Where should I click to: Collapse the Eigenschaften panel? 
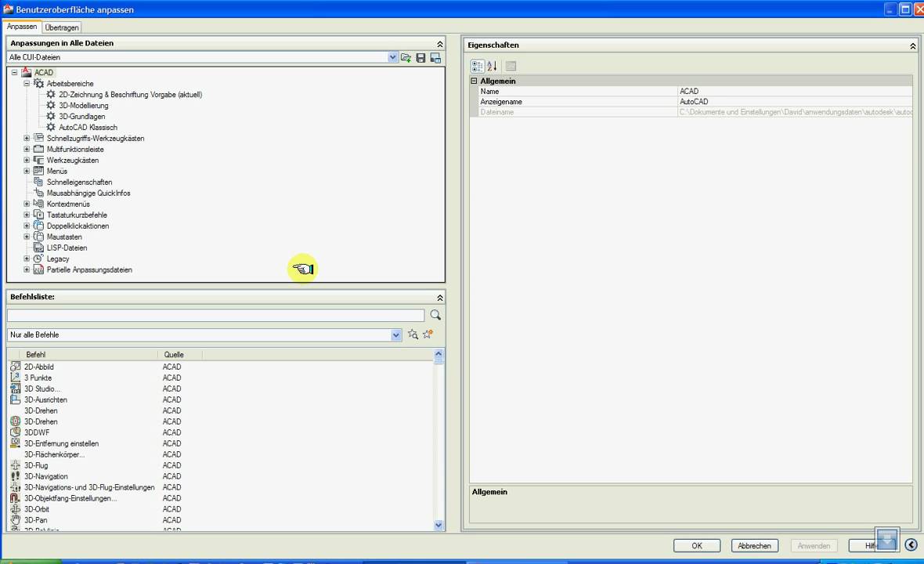(x=913, y=45)
